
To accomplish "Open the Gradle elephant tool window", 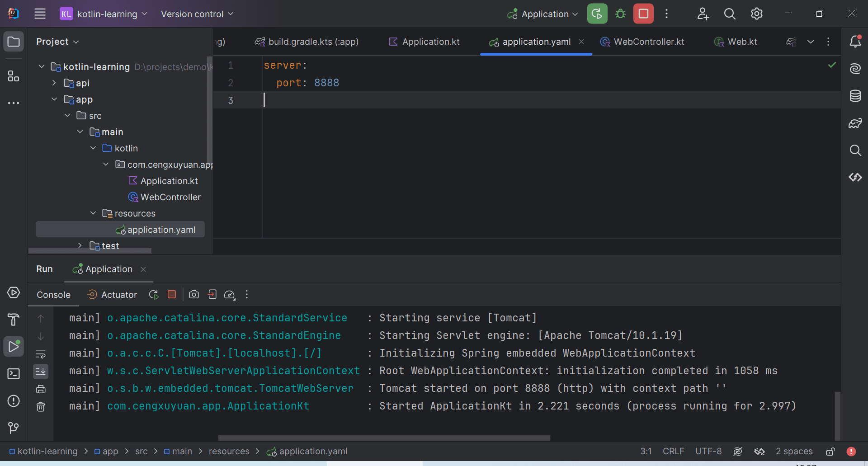I will (855, 123).
